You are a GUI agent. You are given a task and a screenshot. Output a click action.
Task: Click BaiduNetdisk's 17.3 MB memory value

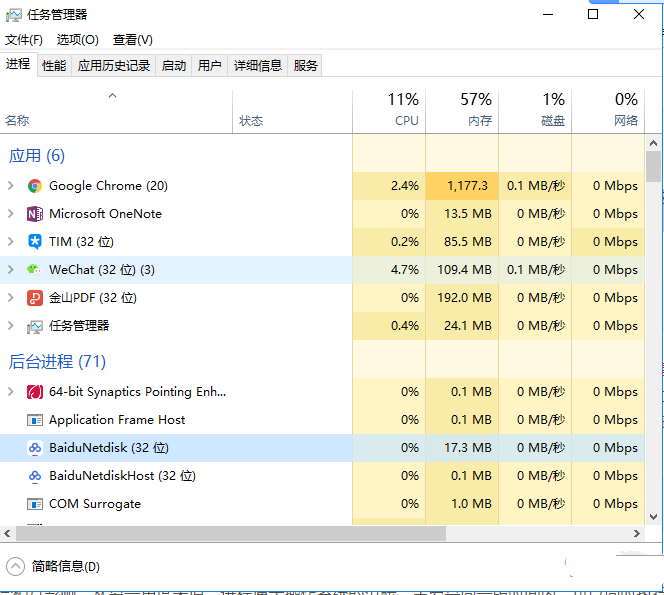pyautogui.click(x=468, y=448)
